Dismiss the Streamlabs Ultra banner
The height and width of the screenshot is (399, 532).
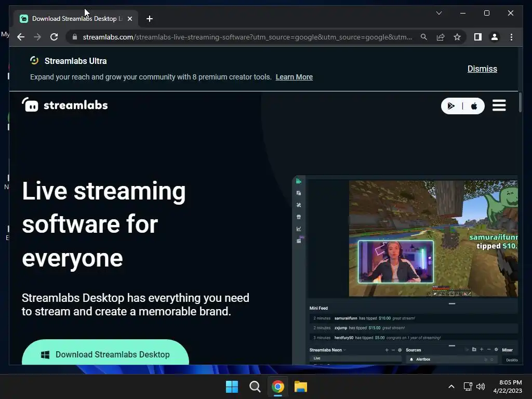click(x=482, y=69)
